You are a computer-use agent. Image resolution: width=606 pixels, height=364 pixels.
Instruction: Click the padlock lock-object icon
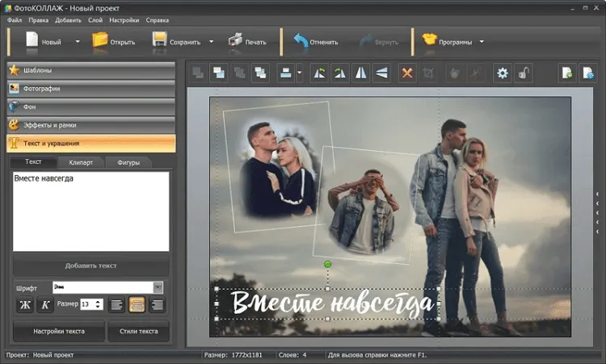[524, 73]
